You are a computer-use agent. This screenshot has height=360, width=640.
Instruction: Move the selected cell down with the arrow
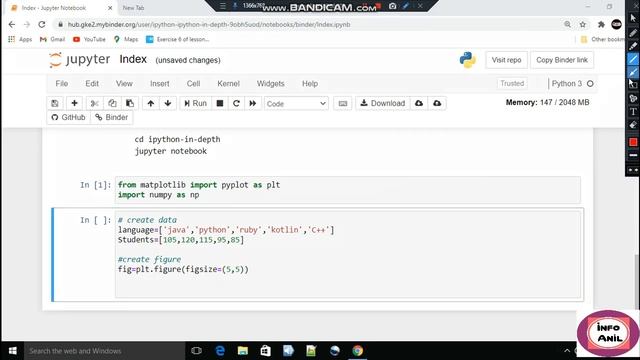click(x=168, y=103)
